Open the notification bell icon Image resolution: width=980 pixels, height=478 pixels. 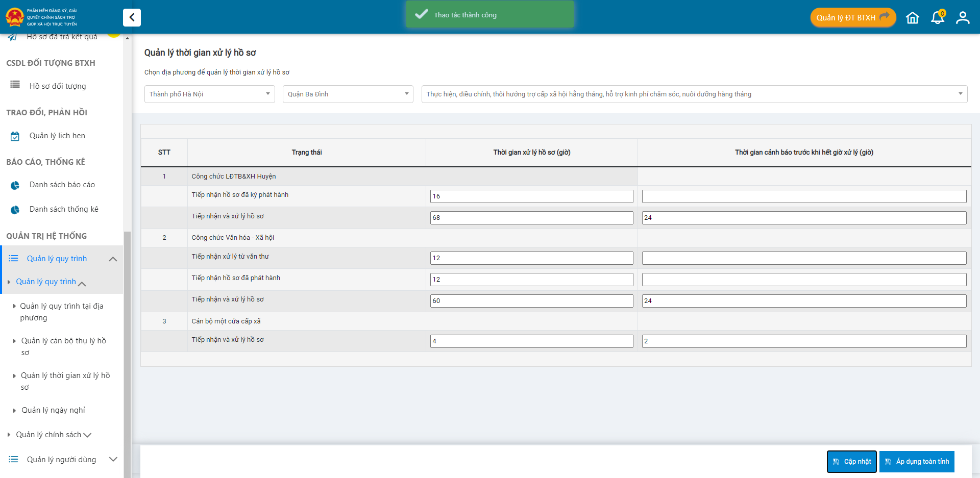pyautogui.click(x=938, y=18)
